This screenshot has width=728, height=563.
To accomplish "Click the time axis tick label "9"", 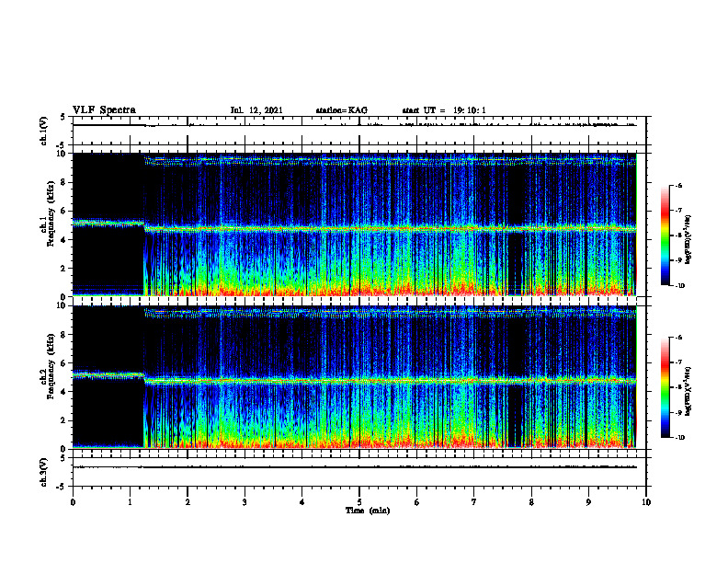I will [x=588, y=502].
